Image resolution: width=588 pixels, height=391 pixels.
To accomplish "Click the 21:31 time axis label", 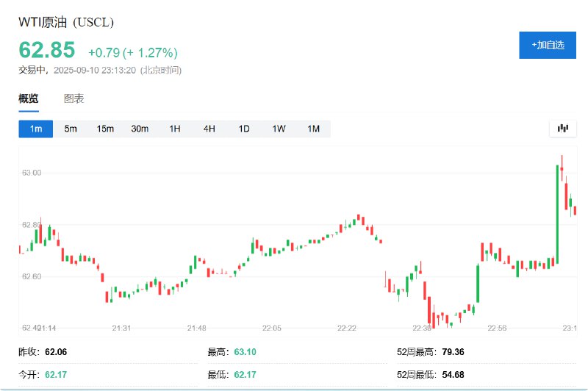I will (x=121, y=329).
